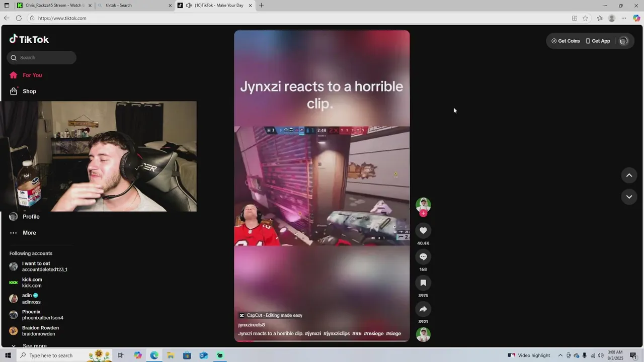Open Edge tab actions menu
Viewport: 644px width, 362px height.
point(7,6)
